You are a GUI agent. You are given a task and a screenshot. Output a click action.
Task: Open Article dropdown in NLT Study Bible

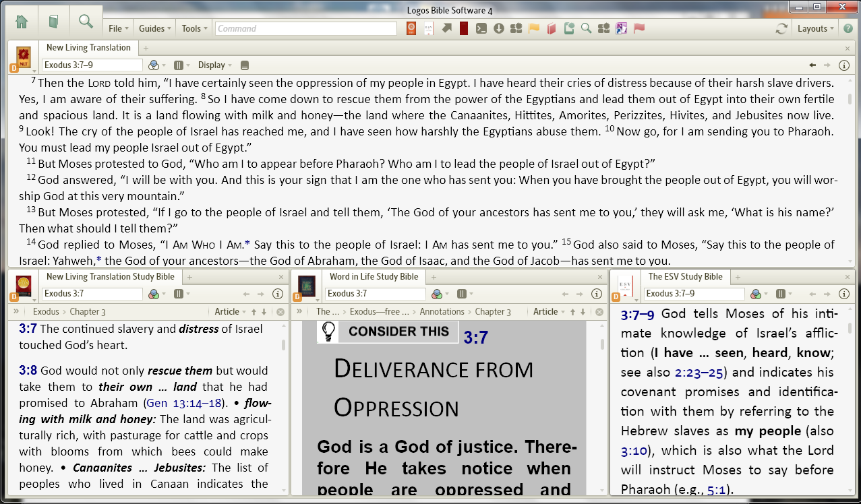coord(230,312)
